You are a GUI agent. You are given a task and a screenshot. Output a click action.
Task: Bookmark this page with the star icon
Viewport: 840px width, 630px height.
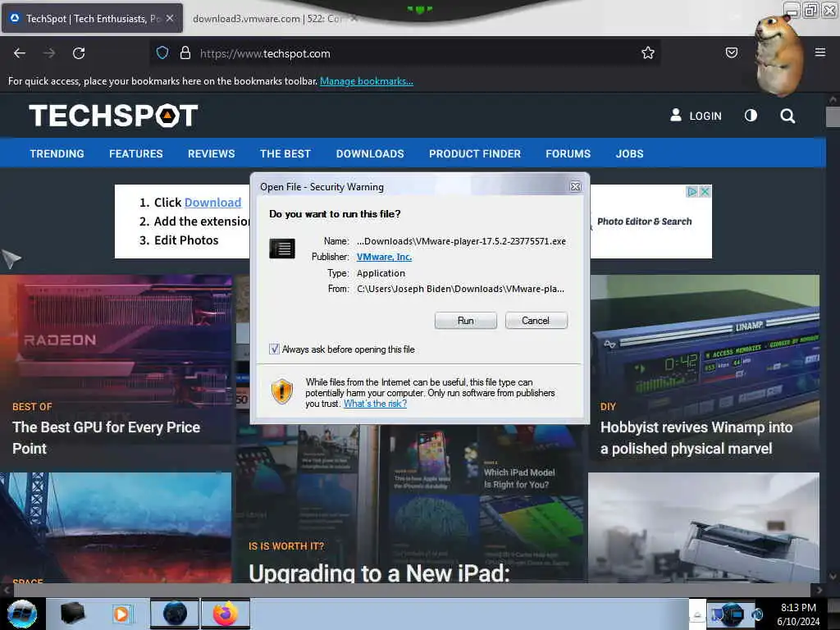648,52
